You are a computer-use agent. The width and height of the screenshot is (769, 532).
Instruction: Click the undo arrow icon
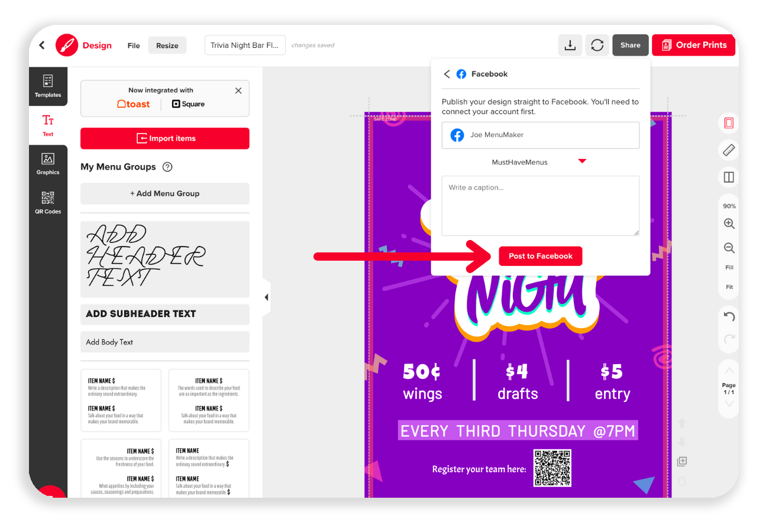[729, 317]
